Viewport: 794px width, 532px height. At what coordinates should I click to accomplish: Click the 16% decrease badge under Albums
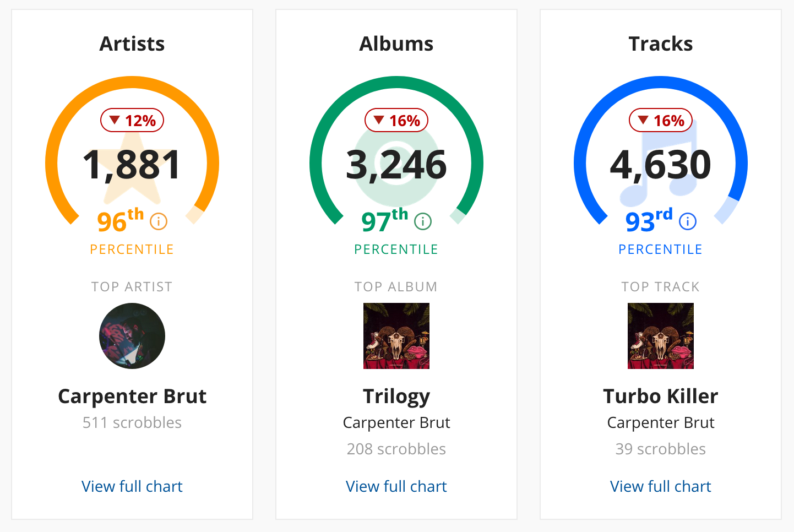tap(396, 120)
